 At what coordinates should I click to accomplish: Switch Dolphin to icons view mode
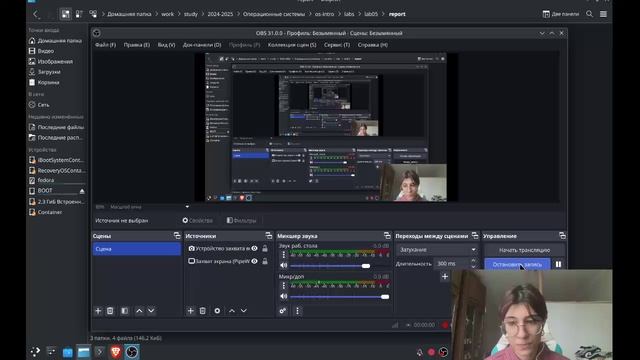[66, 14]
